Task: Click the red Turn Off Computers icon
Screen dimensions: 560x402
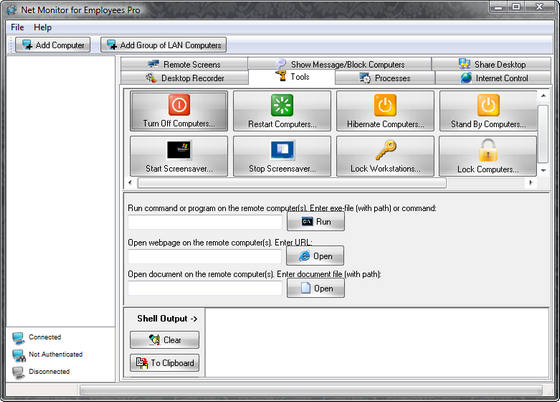Action: click(x=179, y=105)
